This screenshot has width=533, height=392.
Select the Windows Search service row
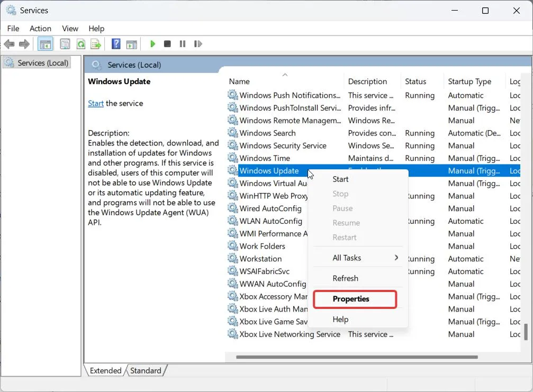coord(373,133)
